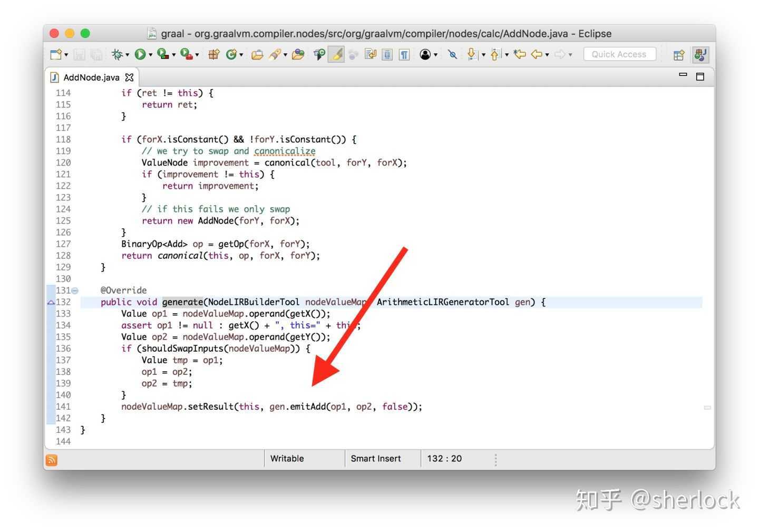Expand the Back history dropdown arrow
Viewport: 759px width, 532px height.
pyautogui.click(x=547, y=55)
